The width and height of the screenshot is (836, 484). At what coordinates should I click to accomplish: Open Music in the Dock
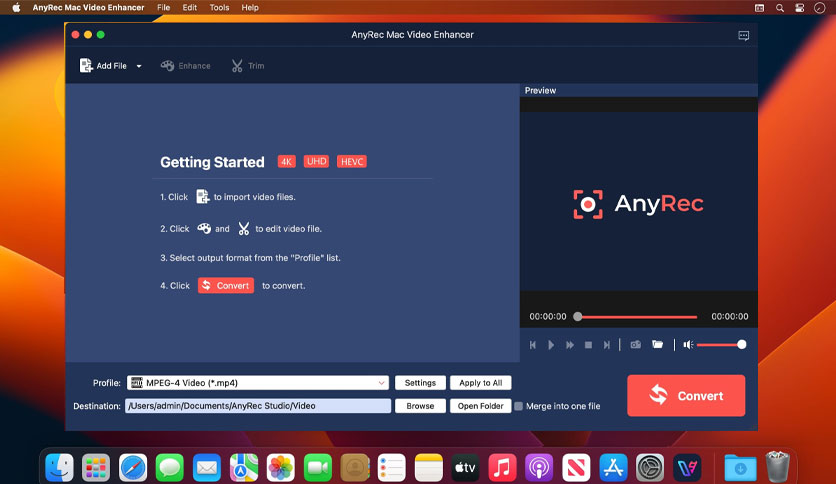pyautogui.click(x=502, y=468)
